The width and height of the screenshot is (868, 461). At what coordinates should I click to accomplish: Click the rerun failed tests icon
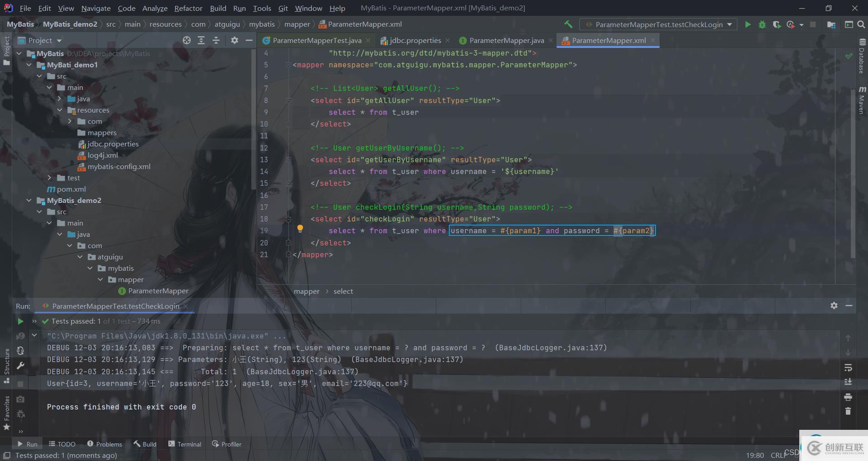pos(20,336)
